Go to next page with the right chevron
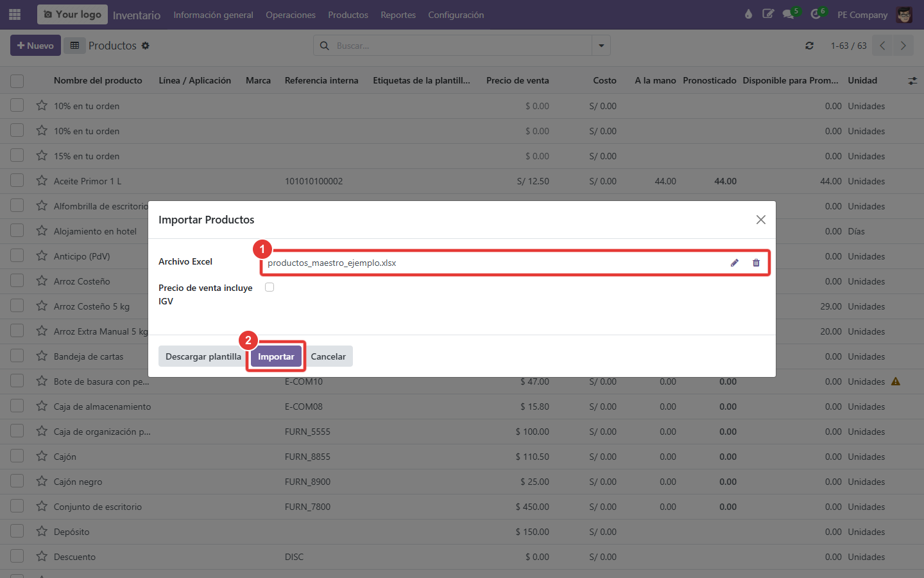Viewport: 924px width, 578px height. click(x=903, y=46)
